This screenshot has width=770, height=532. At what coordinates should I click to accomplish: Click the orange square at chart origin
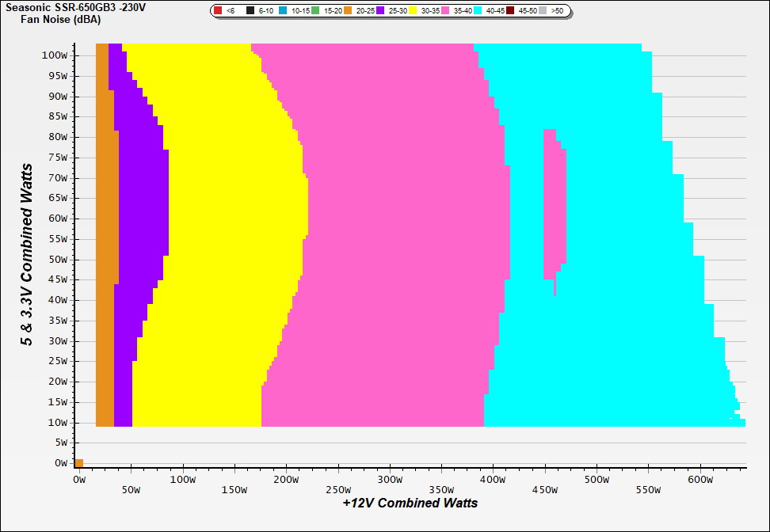click(79, 463)
